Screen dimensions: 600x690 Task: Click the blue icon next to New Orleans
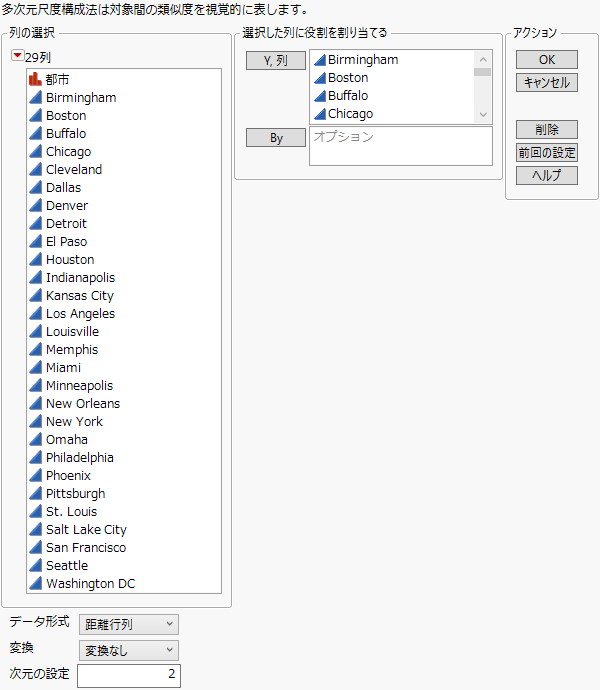[35, 404]
